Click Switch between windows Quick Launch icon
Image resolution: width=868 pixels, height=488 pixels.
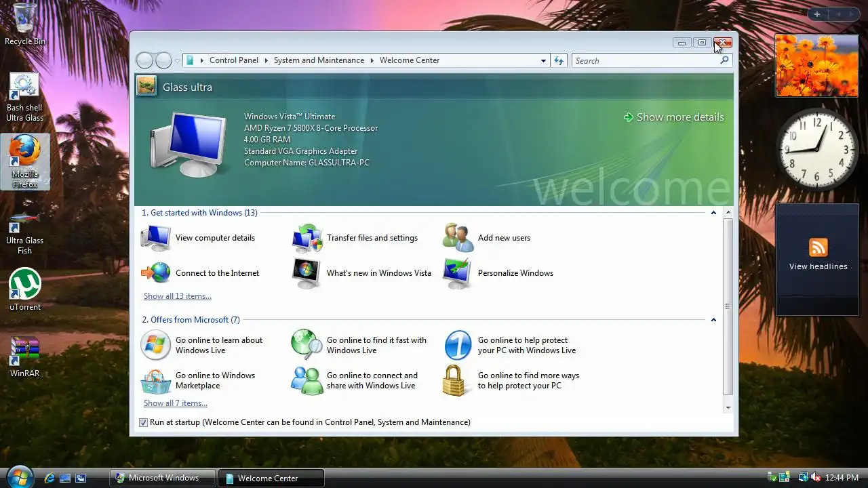tap(80, 478)
